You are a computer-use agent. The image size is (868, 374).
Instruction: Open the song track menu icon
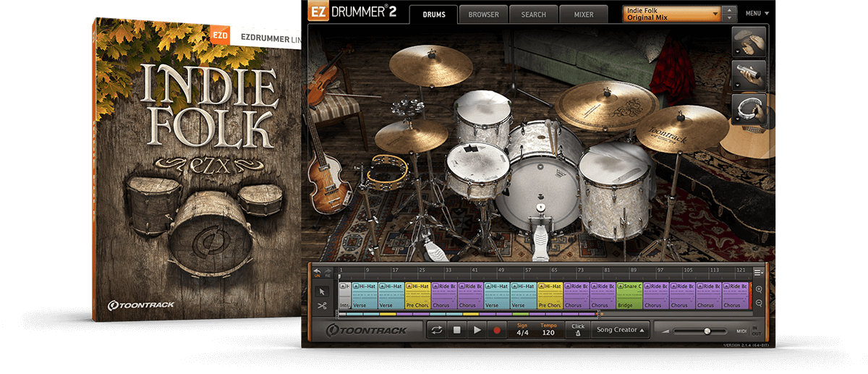point(758,272)
